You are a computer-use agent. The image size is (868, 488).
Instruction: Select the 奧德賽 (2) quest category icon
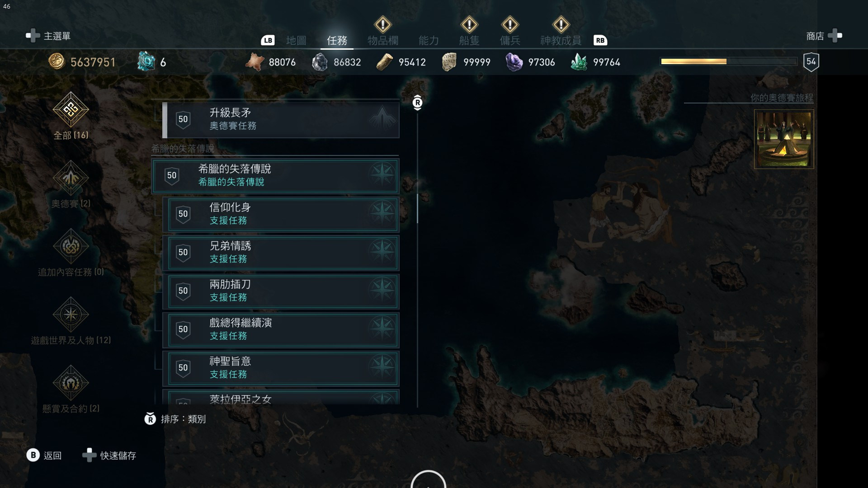click(x=71, y=178)
